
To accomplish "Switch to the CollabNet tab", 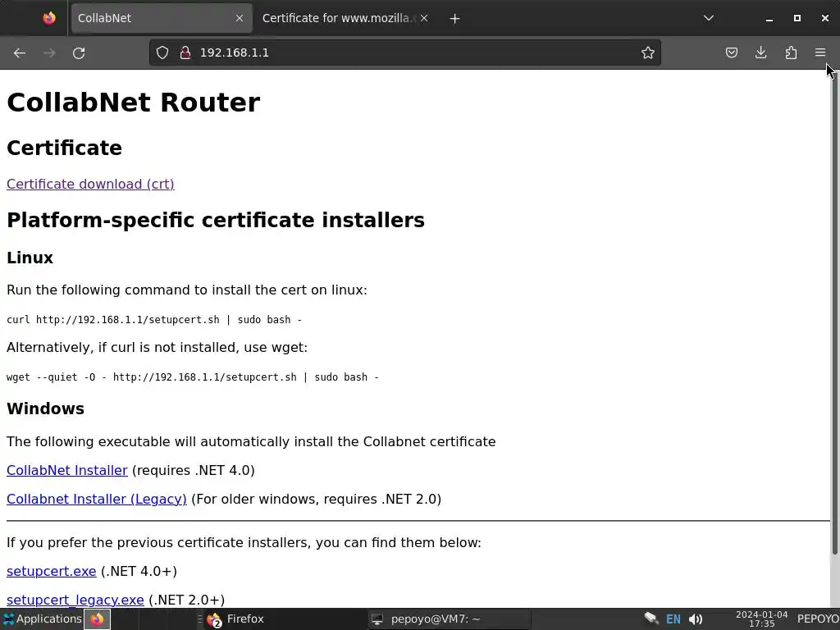I will (162, 18).
